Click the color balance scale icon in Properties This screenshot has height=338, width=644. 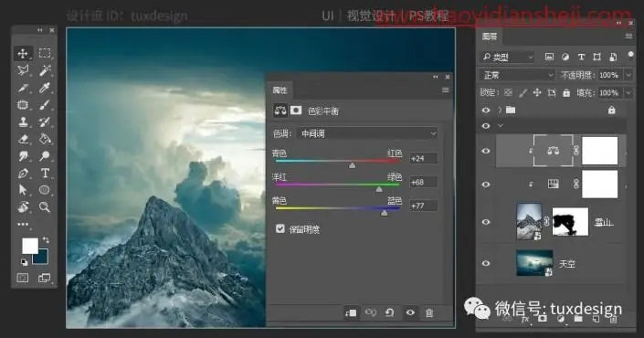[280, 111]
